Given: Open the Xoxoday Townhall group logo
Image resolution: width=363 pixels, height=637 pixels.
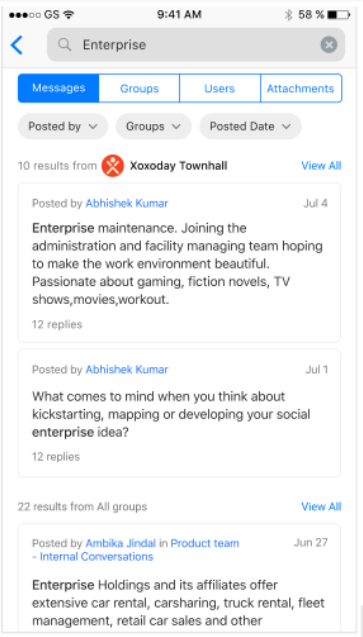Looking at the screenshot, I should [x=112, y=166].
